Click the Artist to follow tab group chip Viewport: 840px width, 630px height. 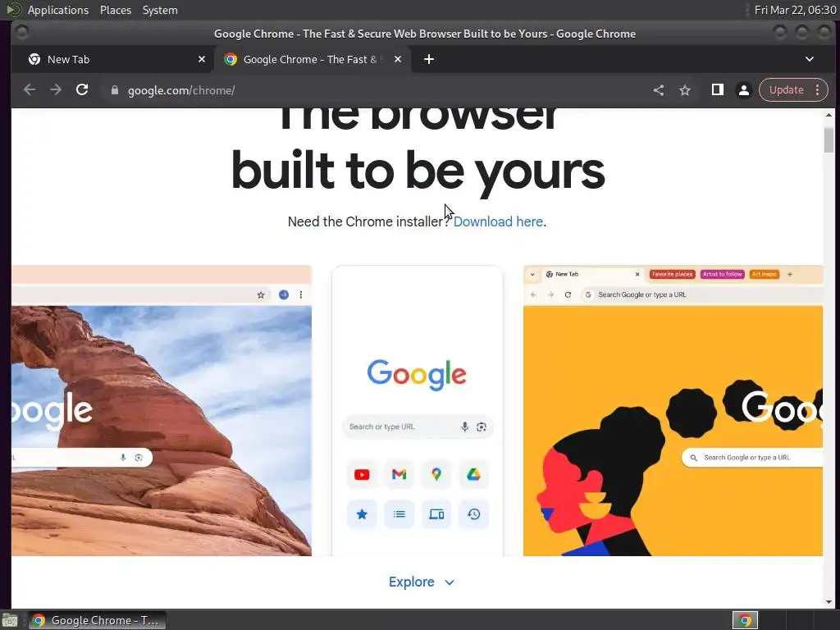point(722,274)
